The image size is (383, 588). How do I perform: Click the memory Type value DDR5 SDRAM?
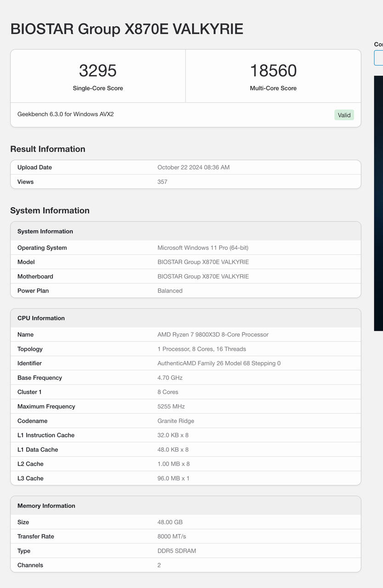click(x=177, y=551)
